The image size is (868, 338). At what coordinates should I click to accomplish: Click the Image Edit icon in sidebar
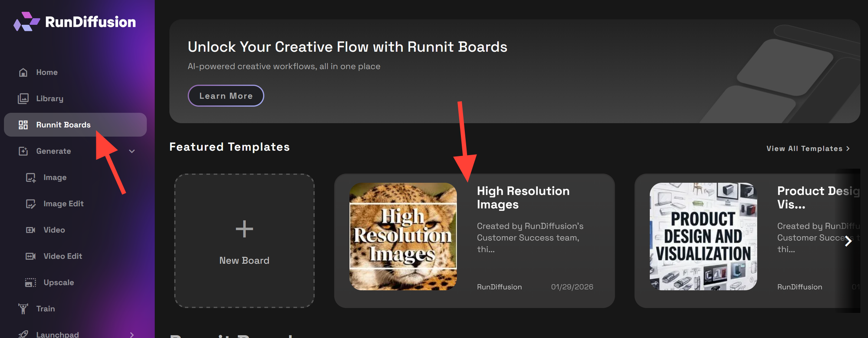point(31,204)
